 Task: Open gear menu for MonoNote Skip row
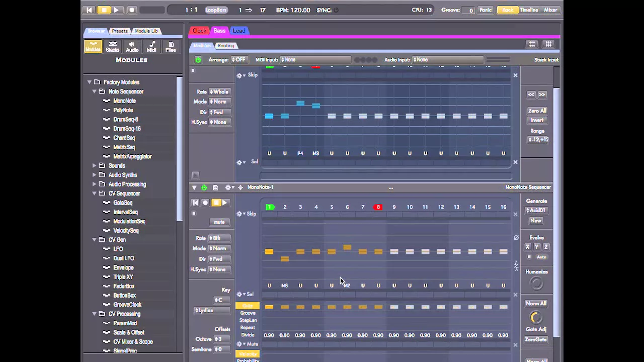pos(240,214)
